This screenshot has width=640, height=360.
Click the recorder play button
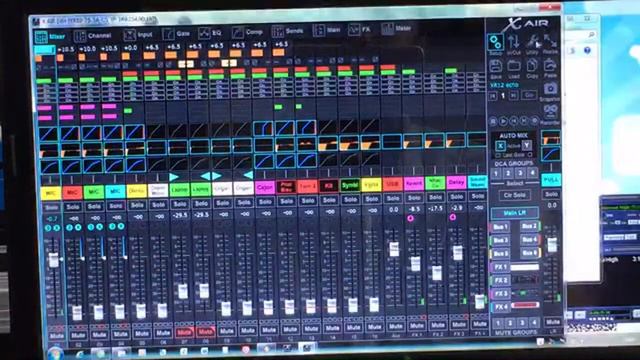click(x=503, y=121)
